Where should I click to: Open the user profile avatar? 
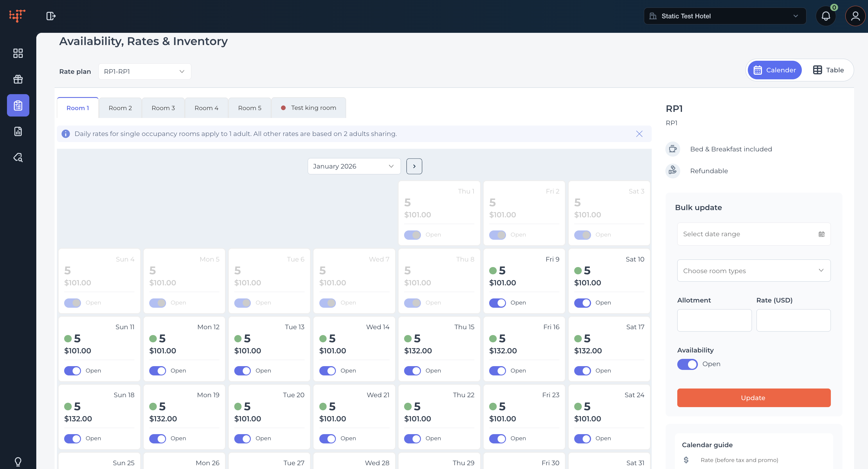click(855, 16)
